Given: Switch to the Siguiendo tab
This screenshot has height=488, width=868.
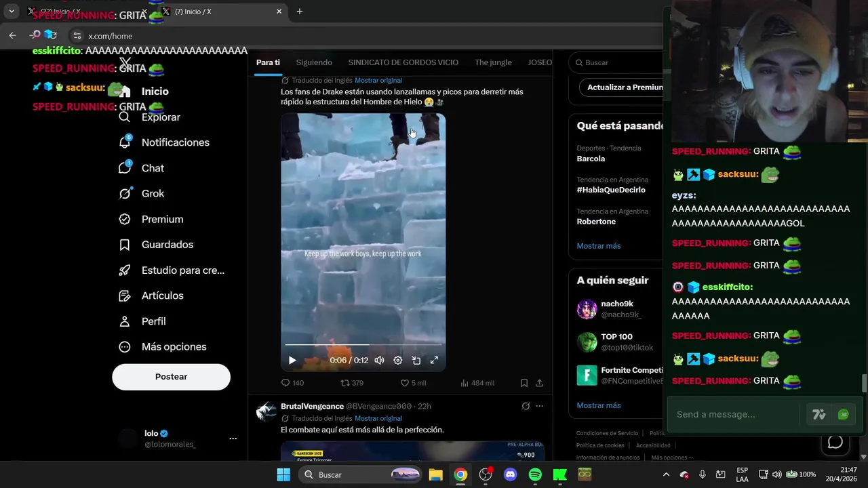Looking at the screenshot, I should point(314,62).
